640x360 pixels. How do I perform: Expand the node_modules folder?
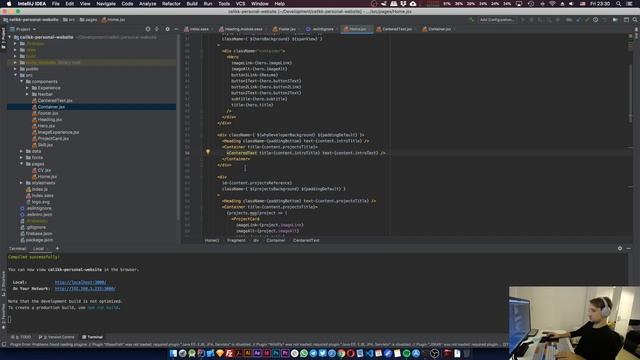point(16,62)
